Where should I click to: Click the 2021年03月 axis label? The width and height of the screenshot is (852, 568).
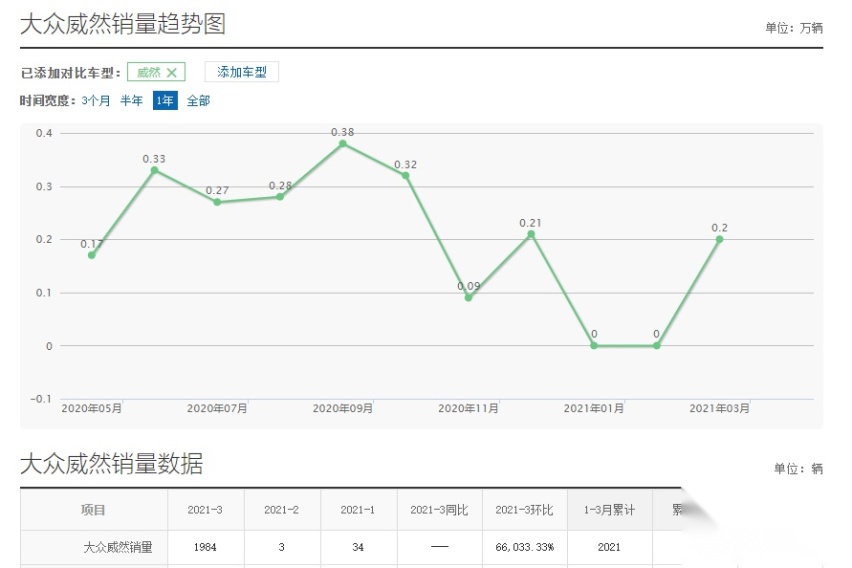(719, 408)
